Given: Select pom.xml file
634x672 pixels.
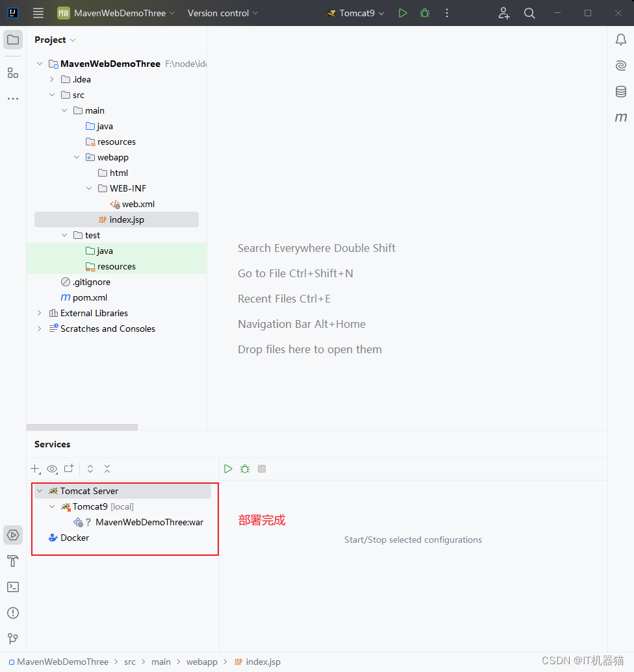Looking at the screenshot, I should click(84, 297).
